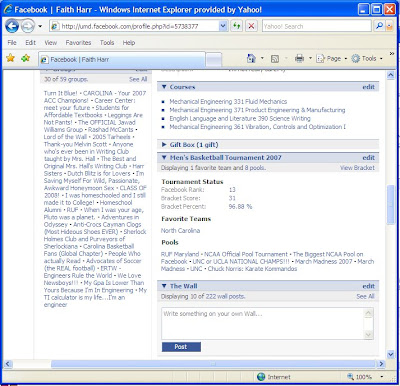The width and height of the screenshot is (400, 386).
Task: Open the address bar history dropdown
Action: click(223, 26)
